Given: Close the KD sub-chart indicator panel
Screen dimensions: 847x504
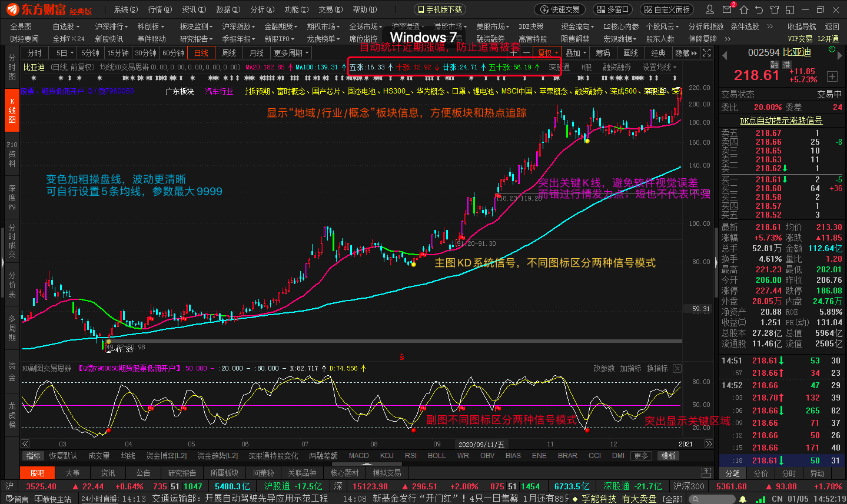Looking at the screenshot, I should pos(677,368).
